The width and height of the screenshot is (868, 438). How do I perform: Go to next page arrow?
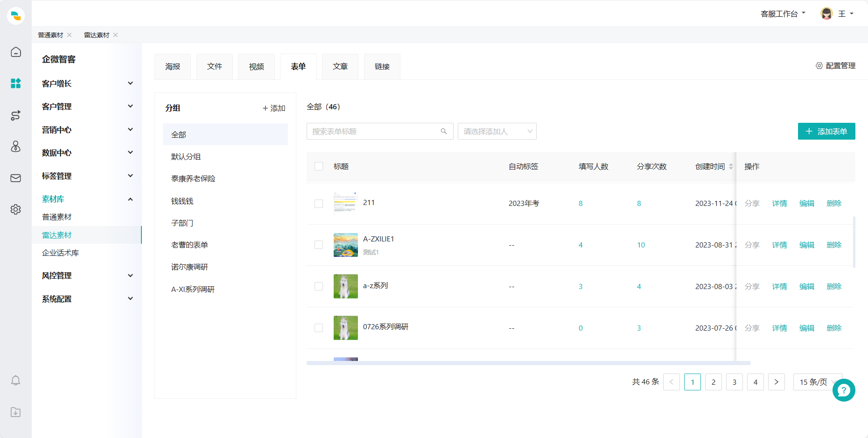[x=777, y=382]
